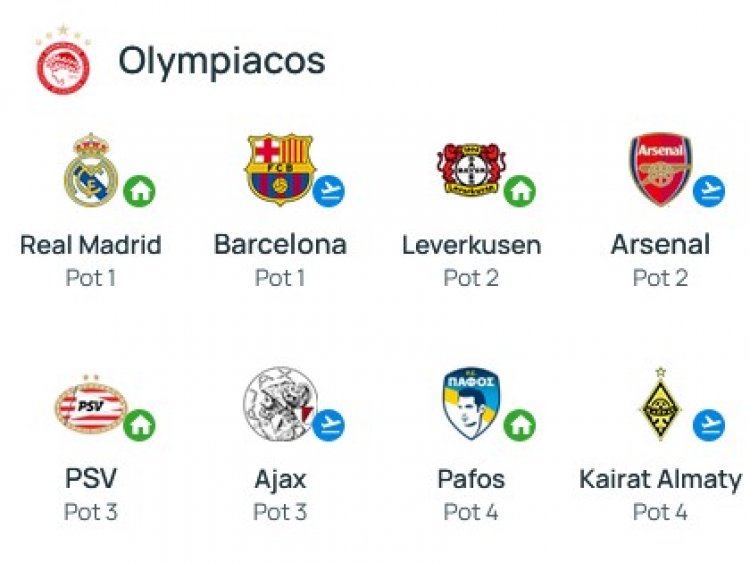Click away plane icon next to Ajax
The width and height of the screenshot is (750, 563).
pos(329,424)
